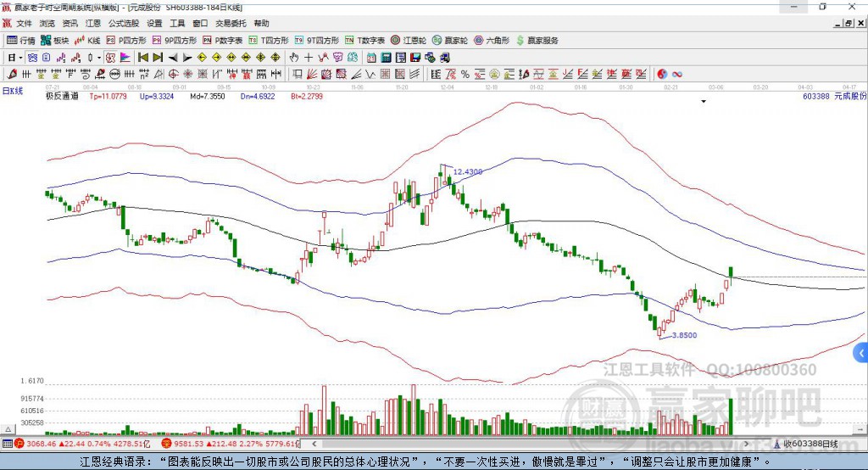868x470 pixels.
Task: Open the 9T四方形 tool
Action: tap(317, 41)
